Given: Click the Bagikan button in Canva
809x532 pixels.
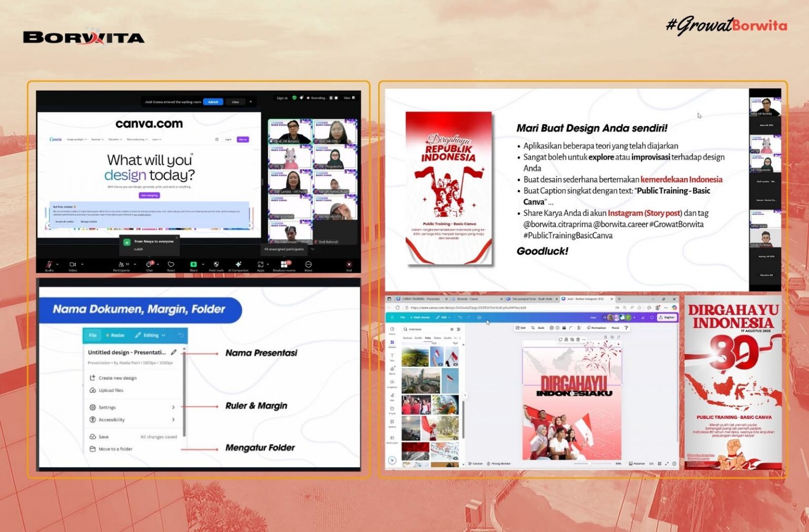Looking at the screenshot, I should (x=667, y=317).
